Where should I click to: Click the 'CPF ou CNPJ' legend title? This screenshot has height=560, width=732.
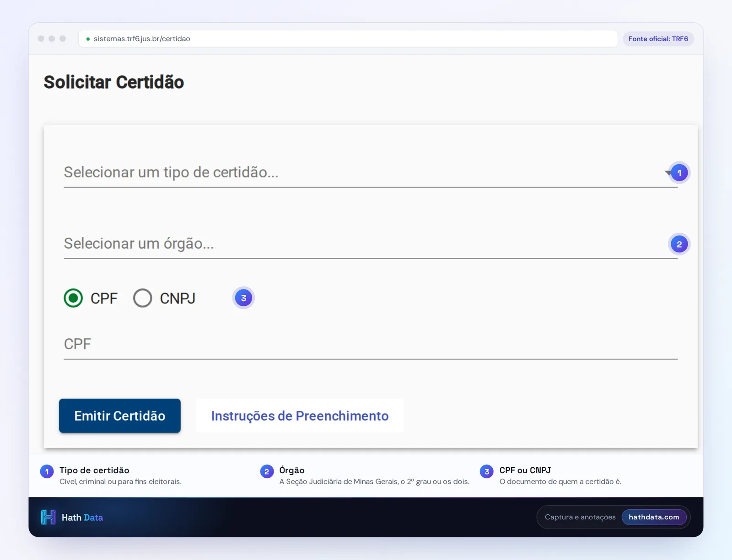pos(525,470)
